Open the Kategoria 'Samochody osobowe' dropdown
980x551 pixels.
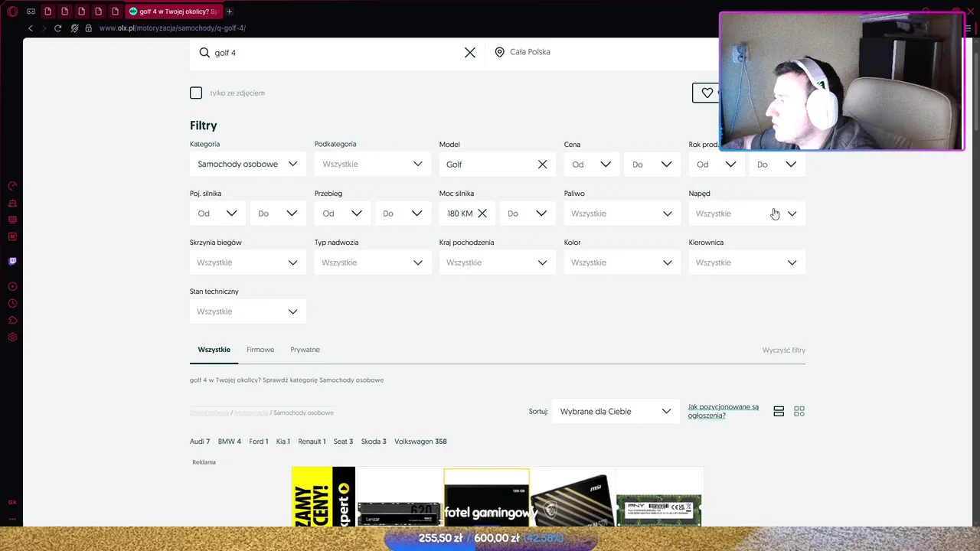pyautogui.click(x=248, y=164)
